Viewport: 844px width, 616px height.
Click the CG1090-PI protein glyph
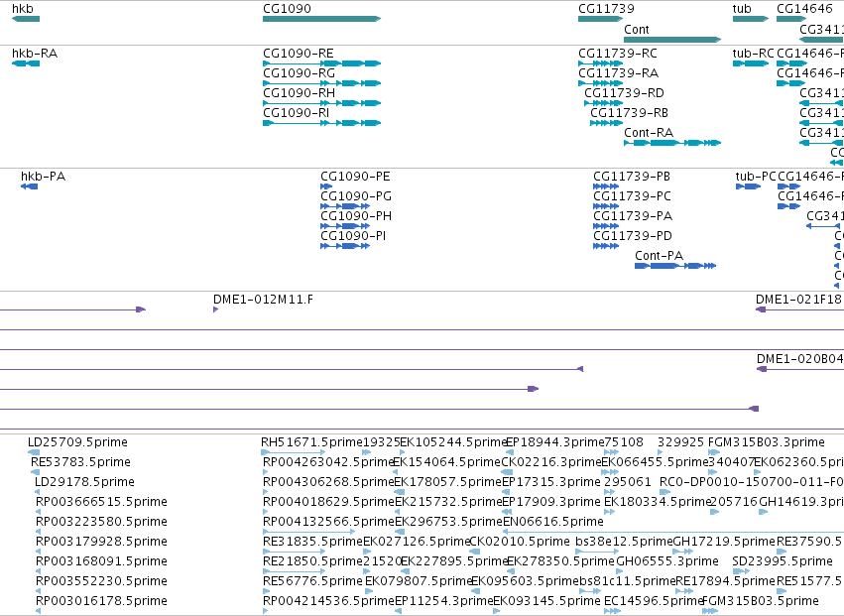coord(345,246)
